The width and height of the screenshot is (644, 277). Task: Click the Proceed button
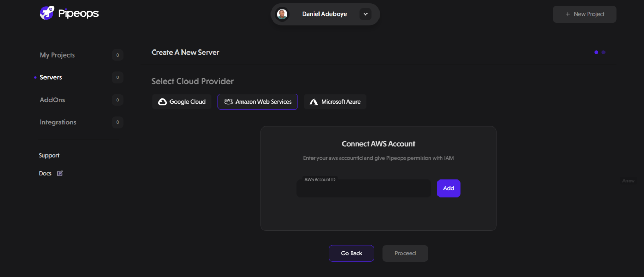click(405, 253)
